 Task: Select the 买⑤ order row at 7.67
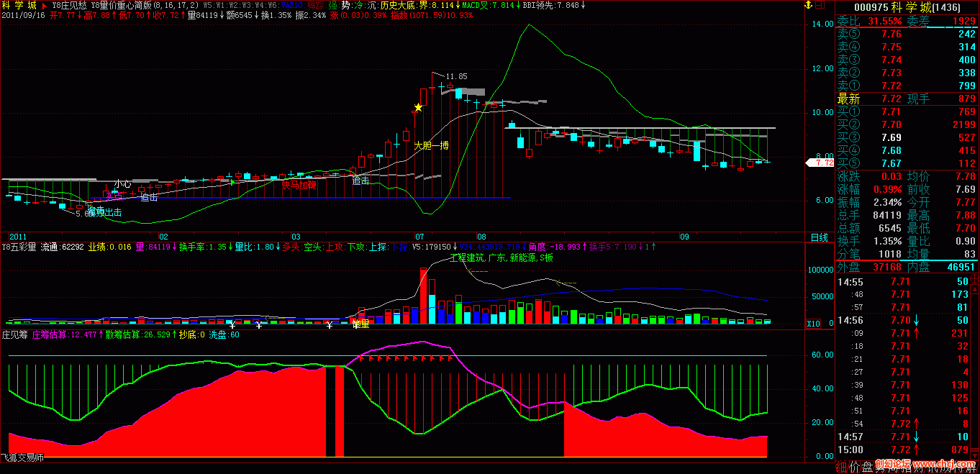tap(907, 163)
